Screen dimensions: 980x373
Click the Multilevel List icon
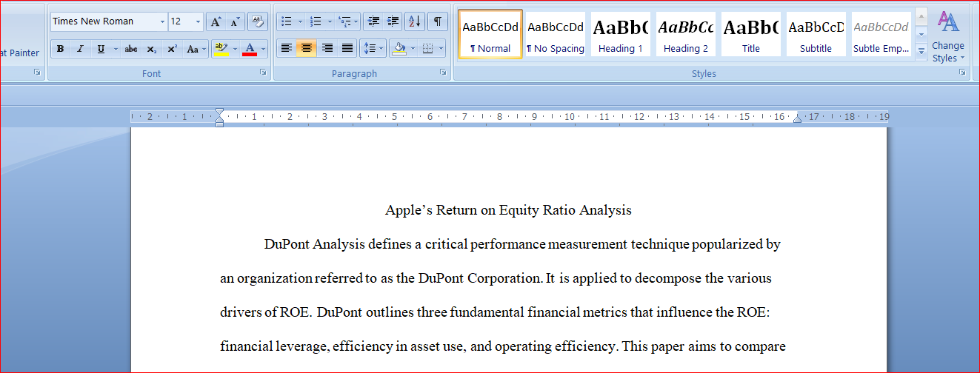[347, 21]
